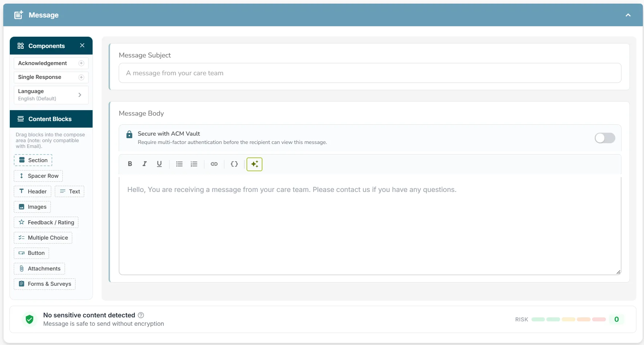Enable the Secure with ACM Vault toggle
644x345 pixels.
[605, 138]
